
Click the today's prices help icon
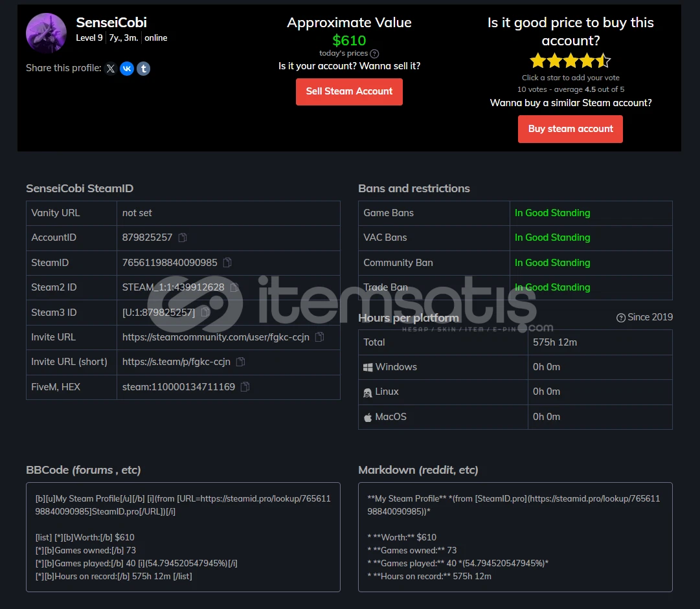(x=374, y=54)
